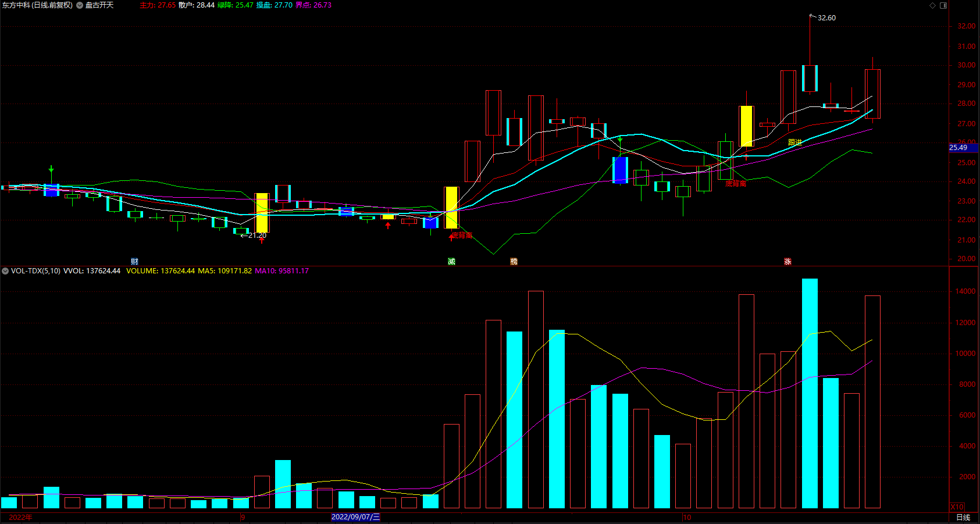The image size is (980, 524).
Task: Click the X10 volume scale button
Action: pos(957,507)
